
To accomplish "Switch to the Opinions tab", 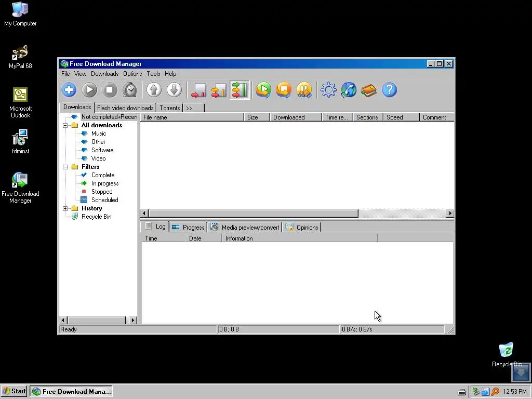I will pos(302,228).
